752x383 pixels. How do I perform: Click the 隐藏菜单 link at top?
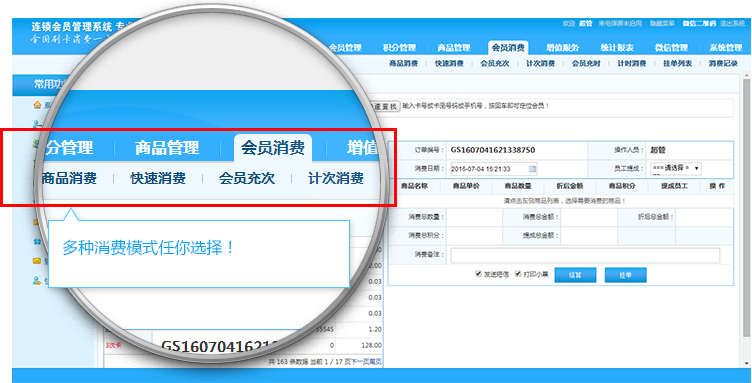coord(662,23)
